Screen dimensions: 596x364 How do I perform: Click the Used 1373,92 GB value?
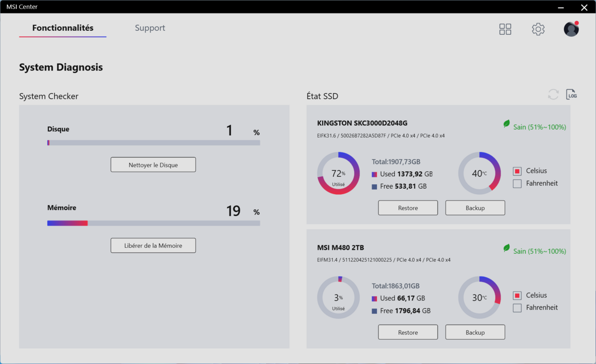[x=406, y=174]
